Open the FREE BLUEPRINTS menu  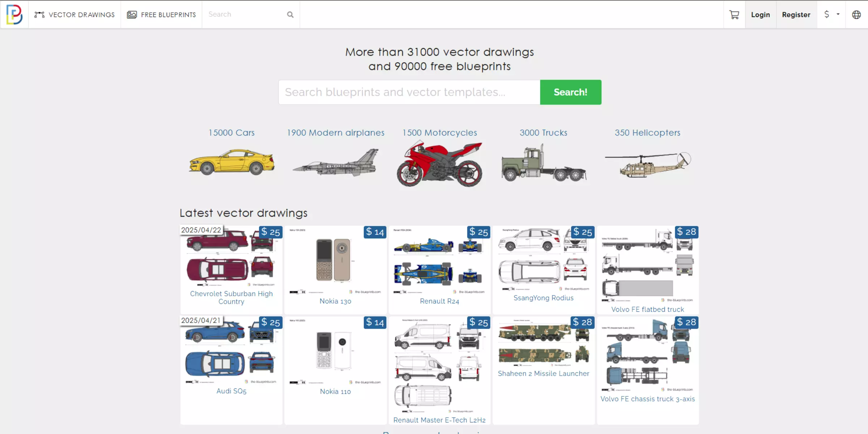click(161, 14)
